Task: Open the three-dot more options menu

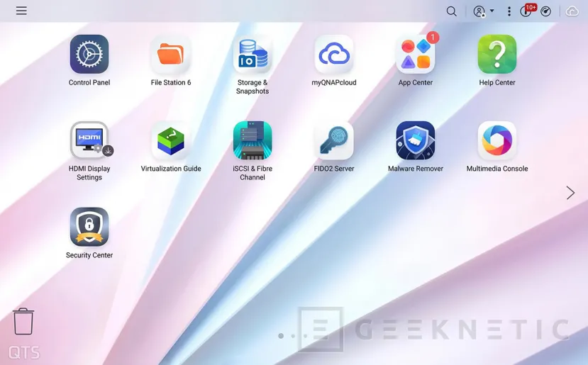Action: click(509, 11)
